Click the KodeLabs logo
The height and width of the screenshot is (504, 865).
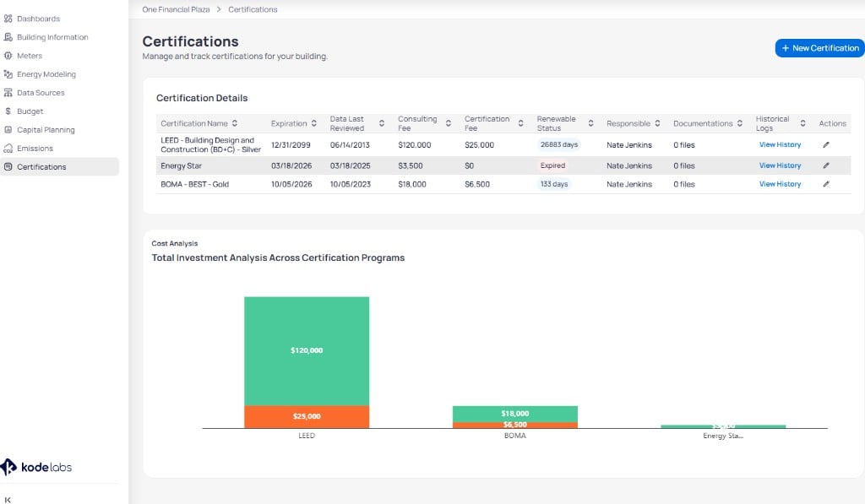coord(36,467)
